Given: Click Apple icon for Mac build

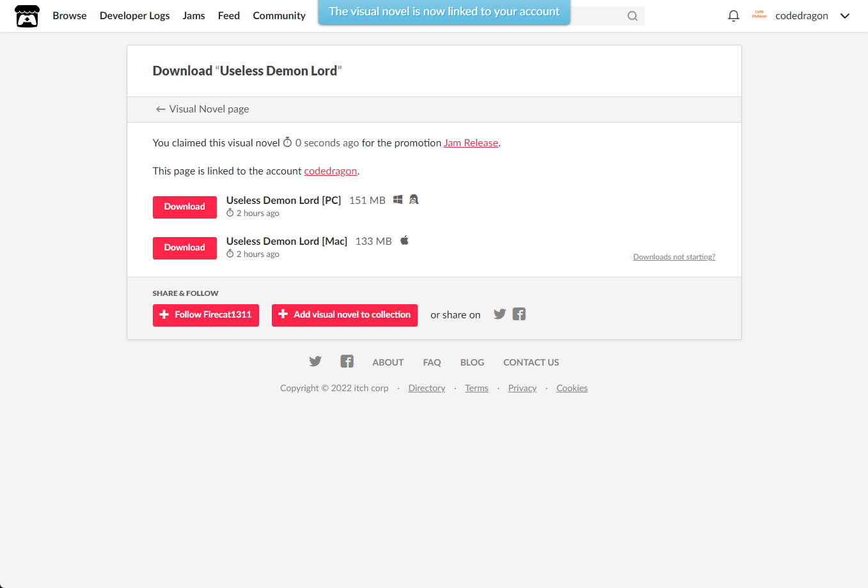Looking at the screenshot, I should [x=404, y=240].
